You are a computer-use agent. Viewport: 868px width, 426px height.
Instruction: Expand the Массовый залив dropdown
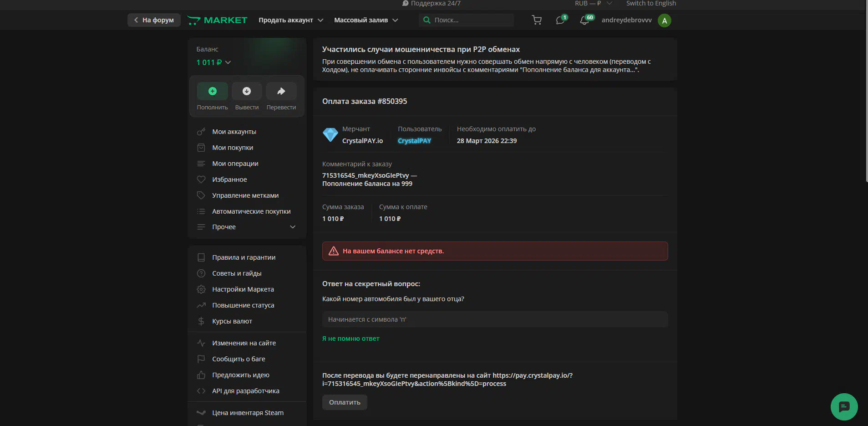[x=366, y=20]
